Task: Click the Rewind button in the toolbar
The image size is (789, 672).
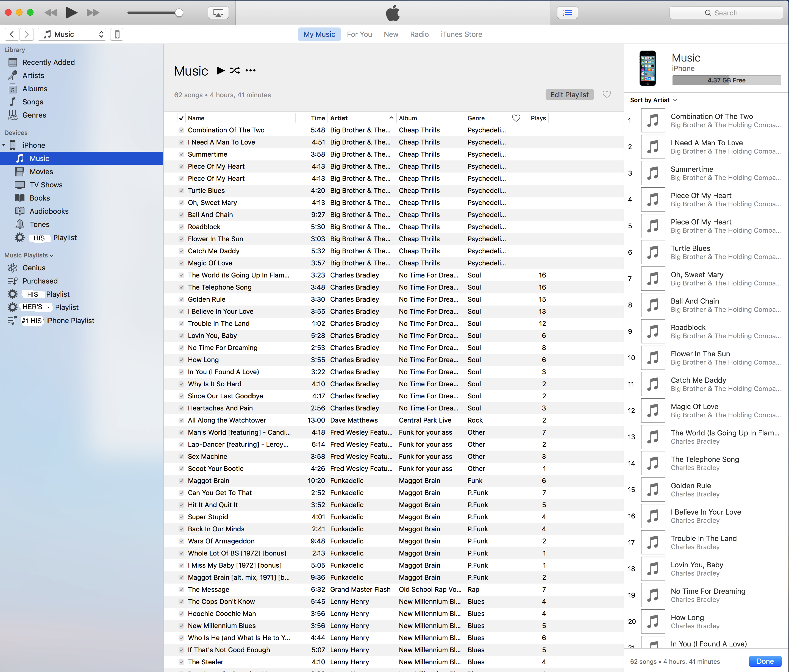Action: click(x=51, y=13)
